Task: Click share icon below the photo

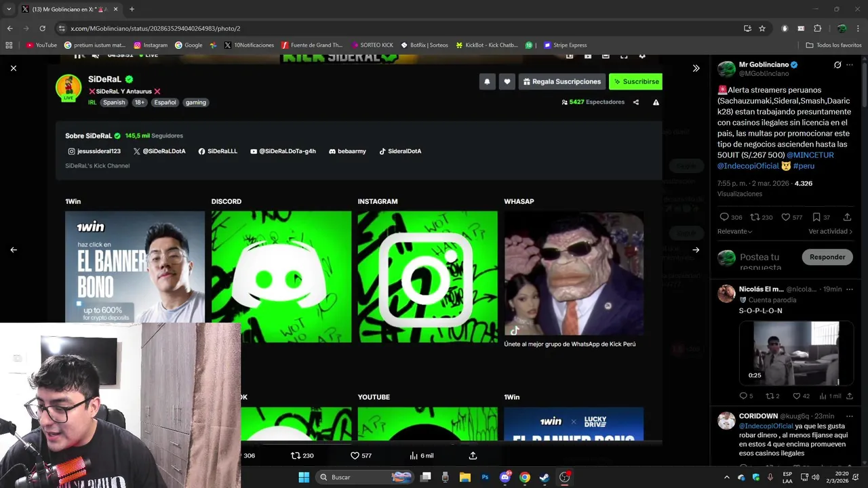Action: pyautogui.click(x=473, y=455)
